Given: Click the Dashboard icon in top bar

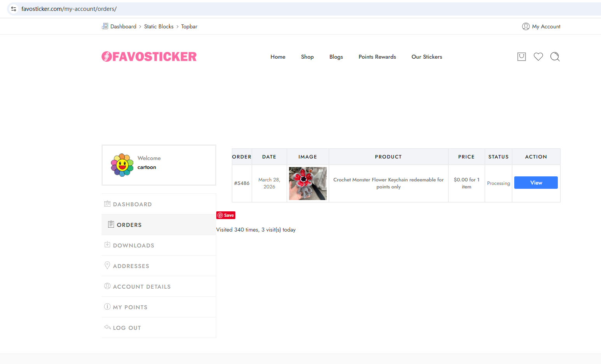Looking at the screenshot, I should click(x=105, y=26).
